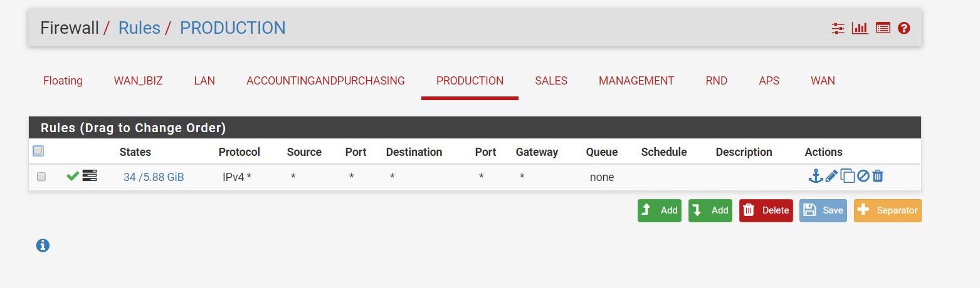Tick the select-all checkbox in the rules header

38,151
